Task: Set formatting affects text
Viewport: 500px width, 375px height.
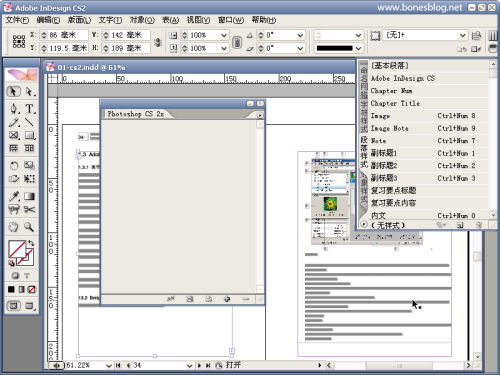Action: tap(27, 276)
